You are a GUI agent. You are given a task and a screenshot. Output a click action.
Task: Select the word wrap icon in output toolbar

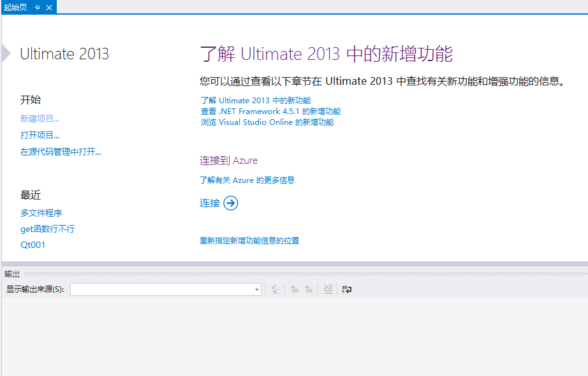(346, 289)
